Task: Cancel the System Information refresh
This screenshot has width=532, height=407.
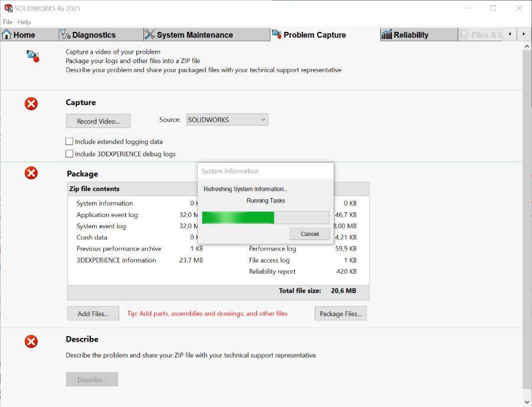Action: 309,234
